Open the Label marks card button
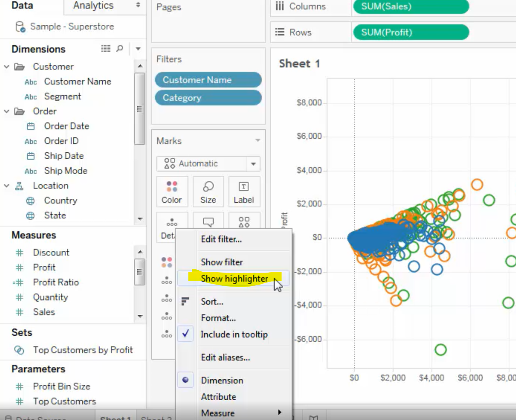Image resolution: width=516 pixels, height=420 pixels. point(244,191)
